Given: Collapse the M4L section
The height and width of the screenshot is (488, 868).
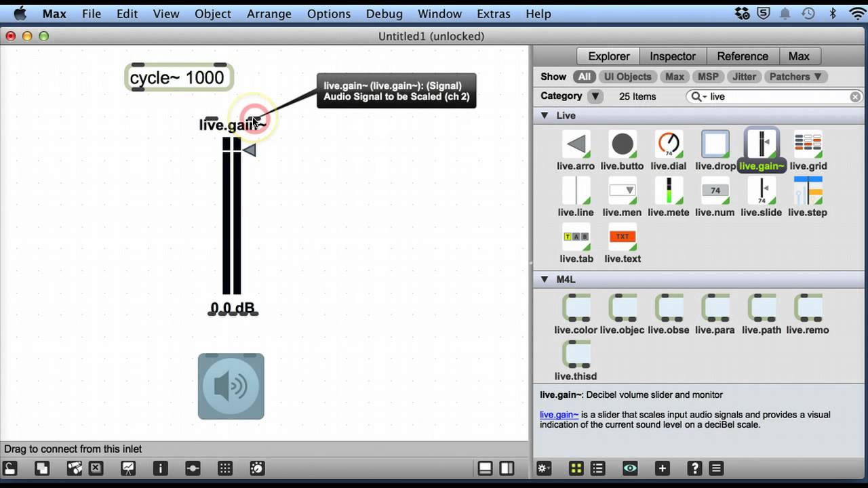Looking at the screenshot, I should click(x=545, y=279).
